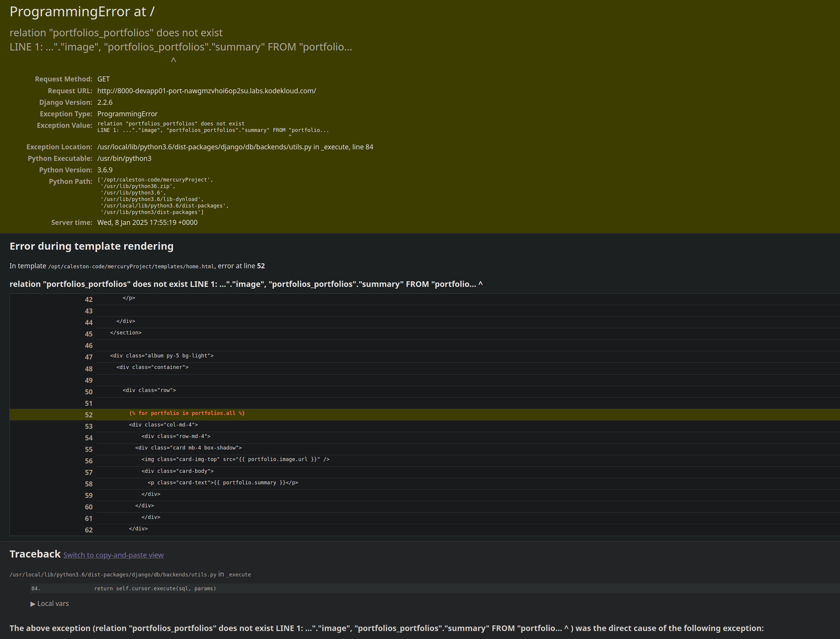Click template line 58 card-text code
This screenshot has width=840, height=639.
click(223, 483)
